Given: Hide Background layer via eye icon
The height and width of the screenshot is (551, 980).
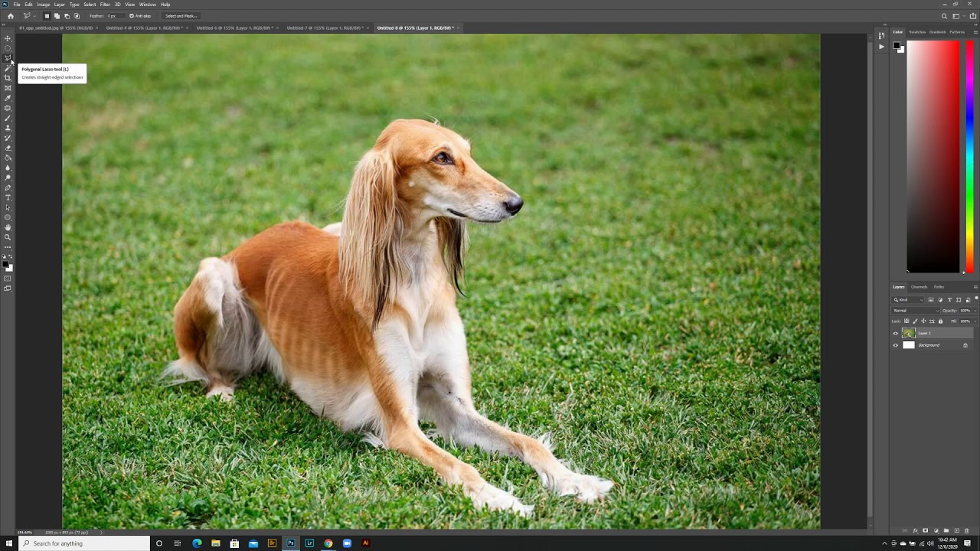Looking at the screenshot, I should 896,345.
